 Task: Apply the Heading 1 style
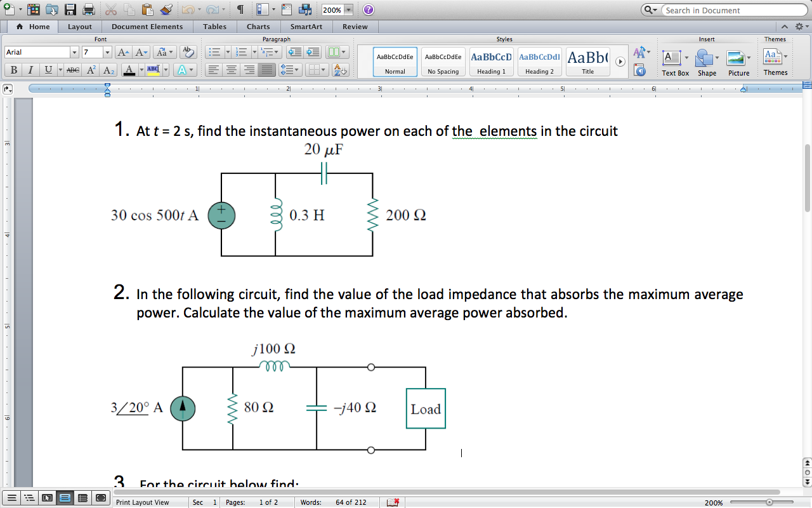pos(492,62)
